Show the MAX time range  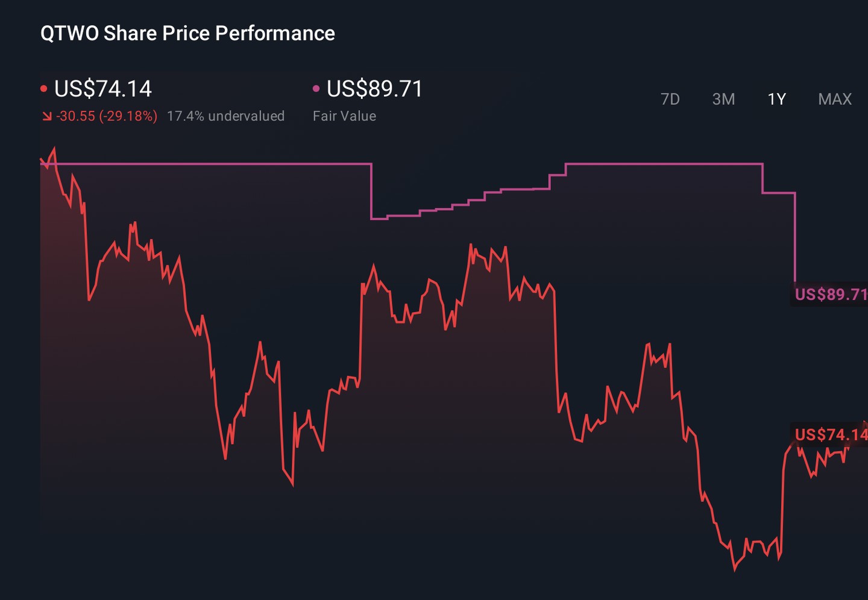[835, 99]
